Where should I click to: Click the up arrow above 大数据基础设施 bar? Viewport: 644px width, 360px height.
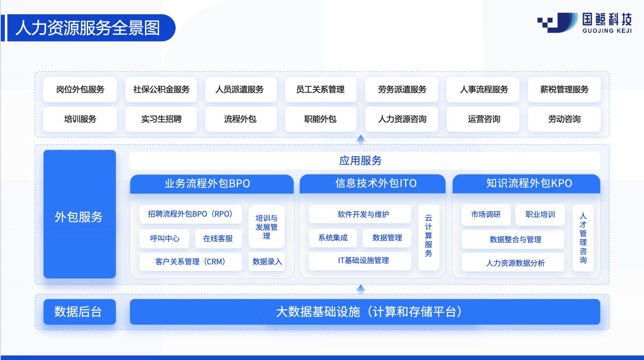click(x=360, y=289)
